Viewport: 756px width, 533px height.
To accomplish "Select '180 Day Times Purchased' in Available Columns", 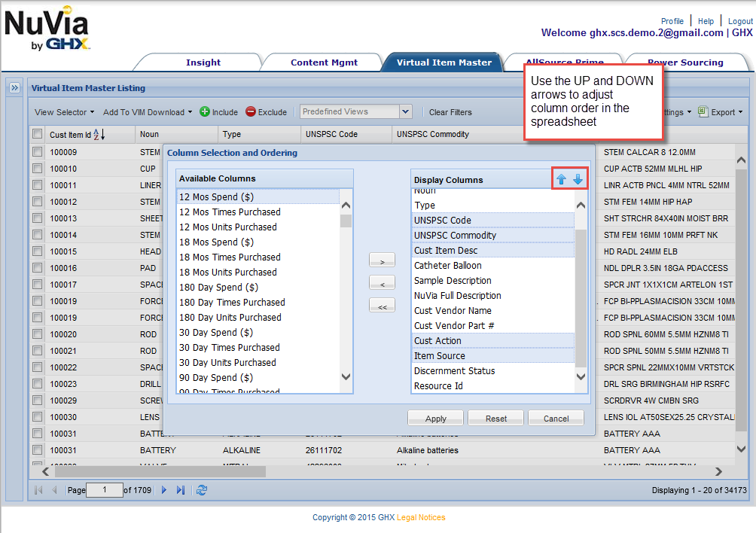I will click(x=258, y=302).
